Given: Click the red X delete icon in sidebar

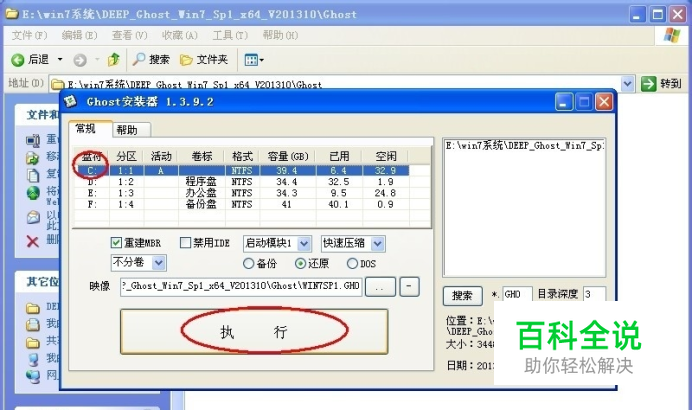Looking at the screenshot, I should pyautogui.click(x=33, y=241).
